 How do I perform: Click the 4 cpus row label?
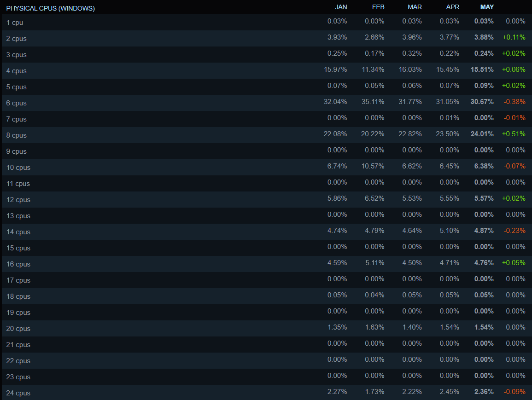click(17, 71)
